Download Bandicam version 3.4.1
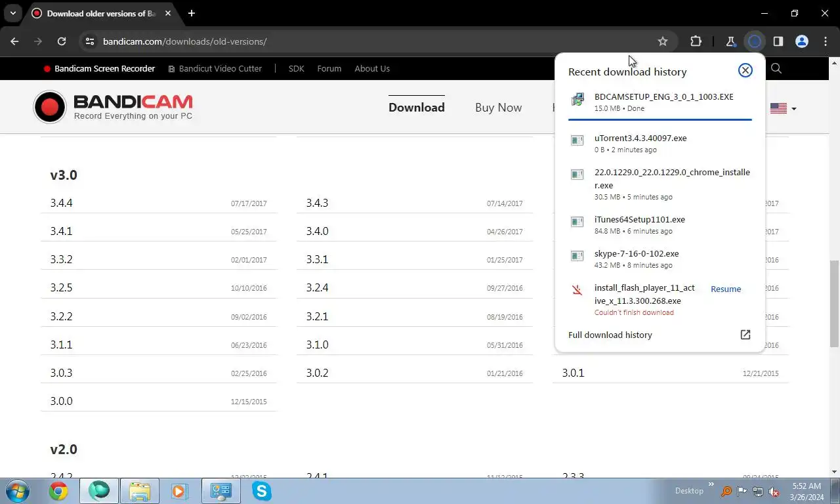Viewport: 840px width, 504px height. tap(61, 231)
